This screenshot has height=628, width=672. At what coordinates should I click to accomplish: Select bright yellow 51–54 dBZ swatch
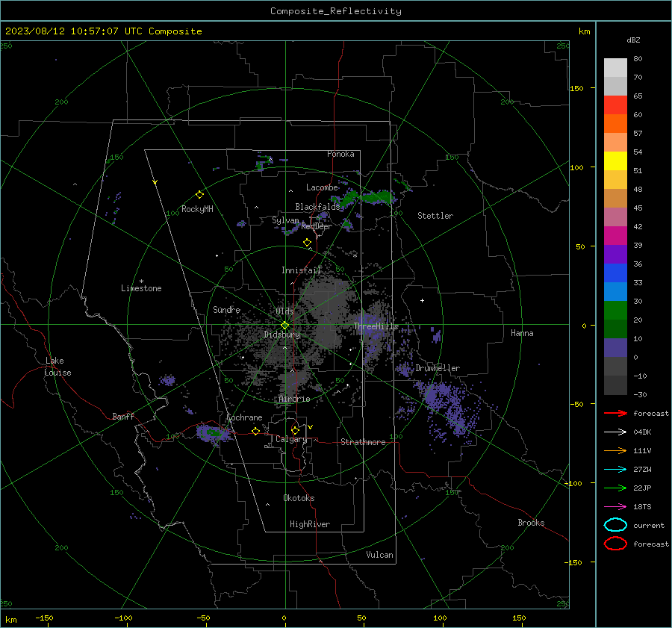pos(615,161)
